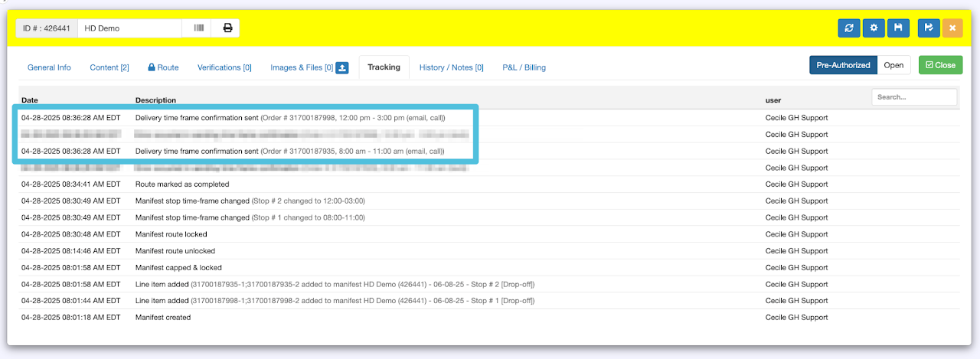This screenshot has height=359, width=980.
Task: Click the Stop # 1 time-frame changed entry
Action: 250,218
